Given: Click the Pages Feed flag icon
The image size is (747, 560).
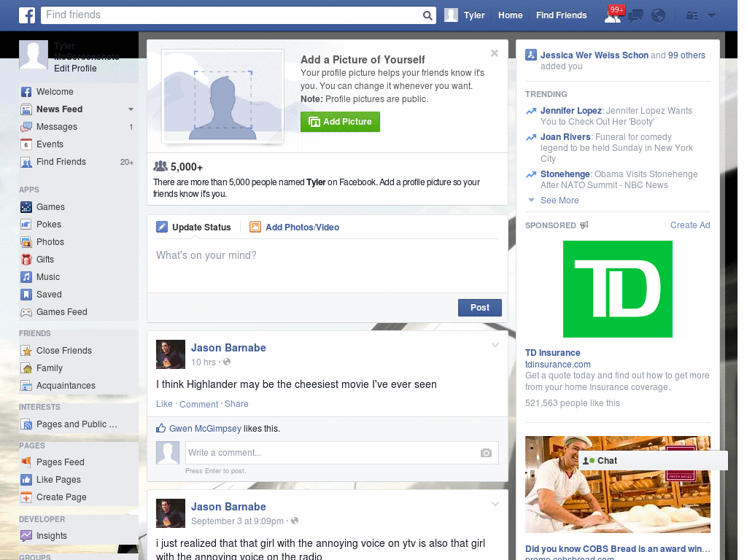Looking at the screenshot, I should 26,462.
